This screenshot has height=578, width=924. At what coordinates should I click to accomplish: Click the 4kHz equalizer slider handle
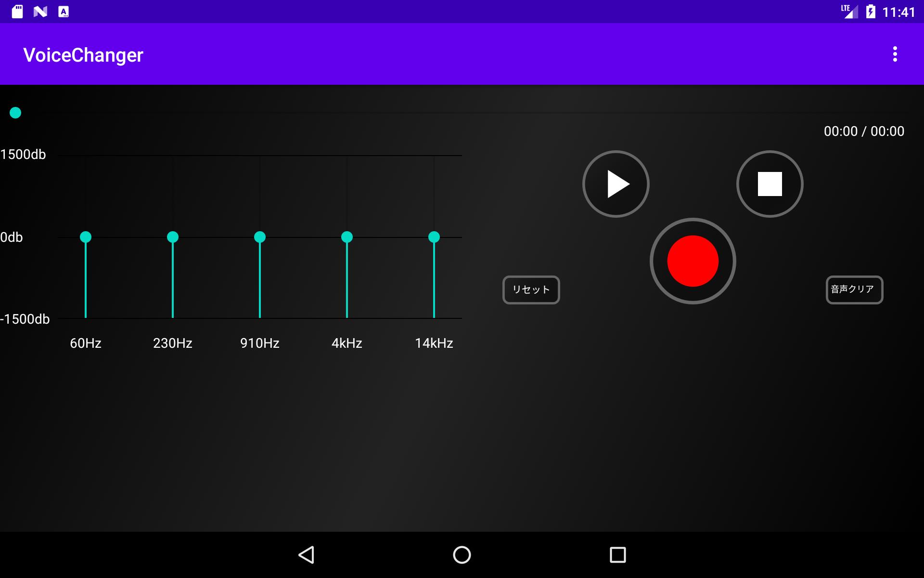[x=347, y=237]
